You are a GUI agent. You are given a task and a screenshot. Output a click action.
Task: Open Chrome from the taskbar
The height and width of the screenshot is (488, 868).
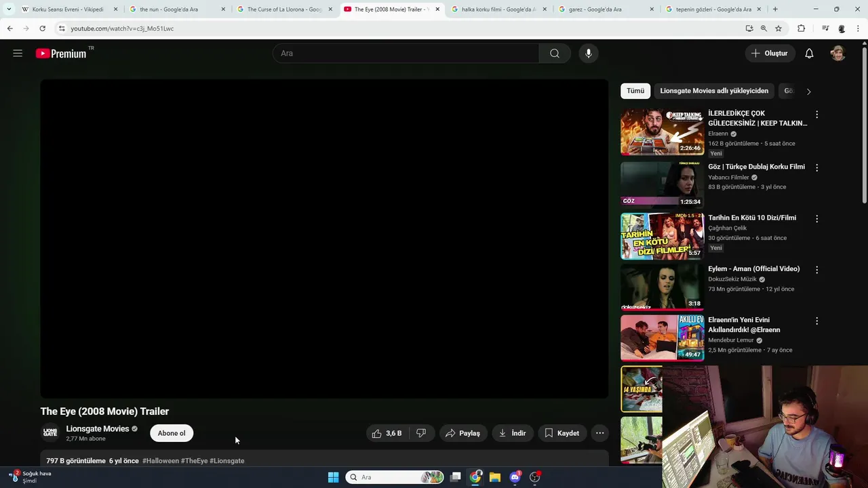pos(475,477)
